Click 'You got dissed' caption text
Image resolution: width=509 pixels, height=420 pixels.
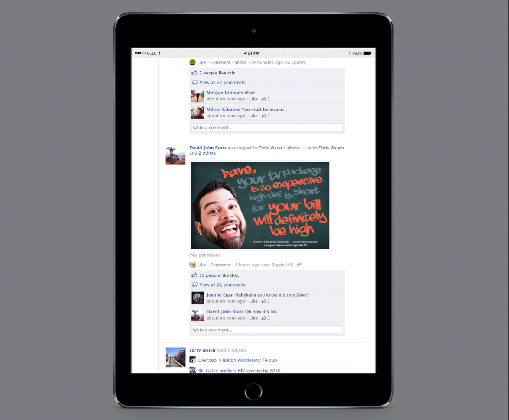205,255
